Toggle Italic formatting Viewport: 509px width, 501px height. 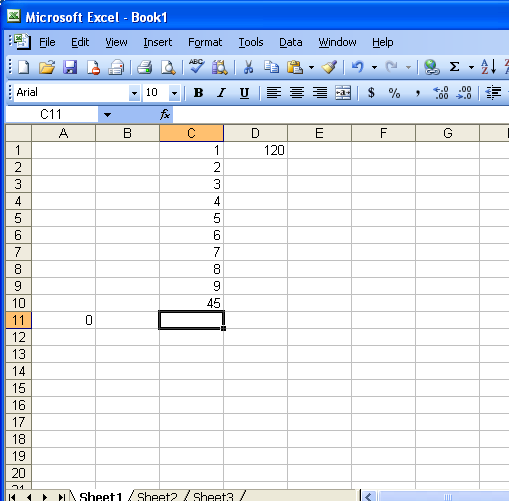(221, 93)
